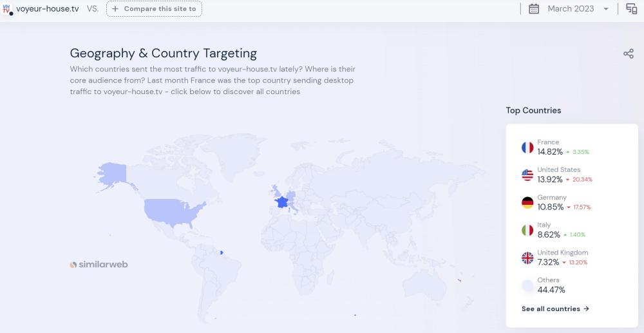Click the voyeur-house.tv site name in header
644x333 pixels.
coord(47,9)
